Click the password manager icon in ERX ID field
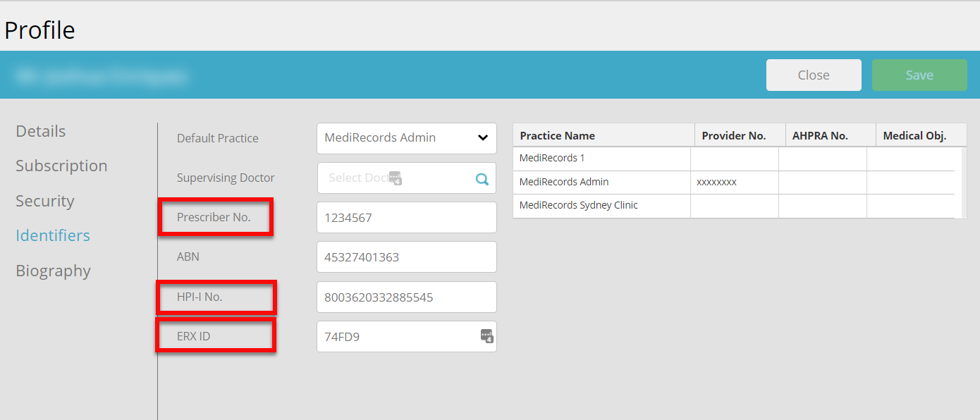Screen dimensions: 980x420 (486, 336)
